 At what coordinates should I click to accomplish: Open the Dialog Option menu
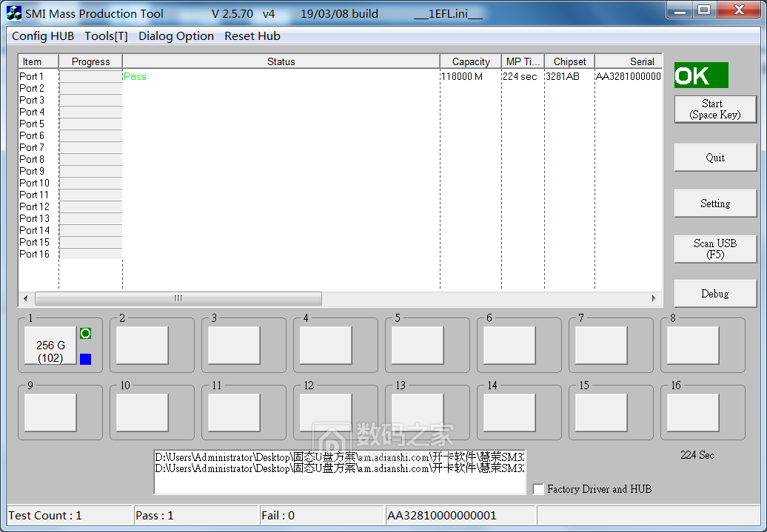pos(176,36)
